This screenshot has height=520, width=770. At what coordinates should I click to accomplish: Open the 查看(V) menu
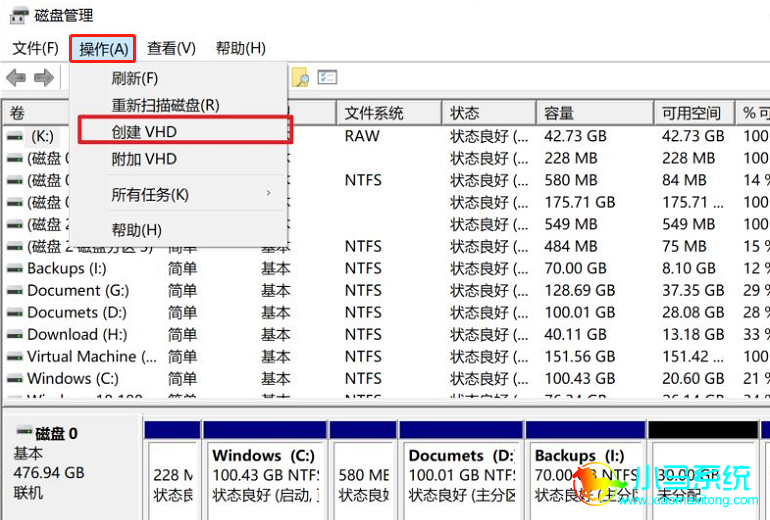point(171,48)
